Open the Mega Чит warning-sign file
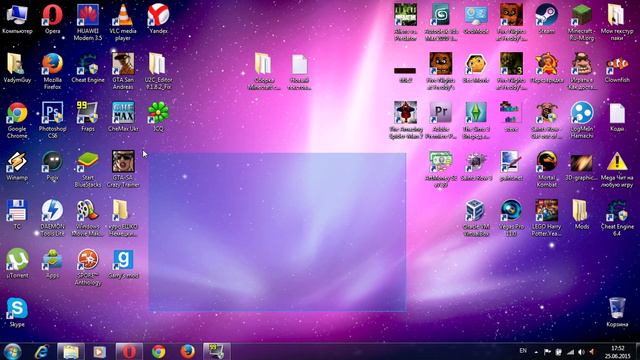This screenshot has width=640, height=360. (x=617, y=169)
